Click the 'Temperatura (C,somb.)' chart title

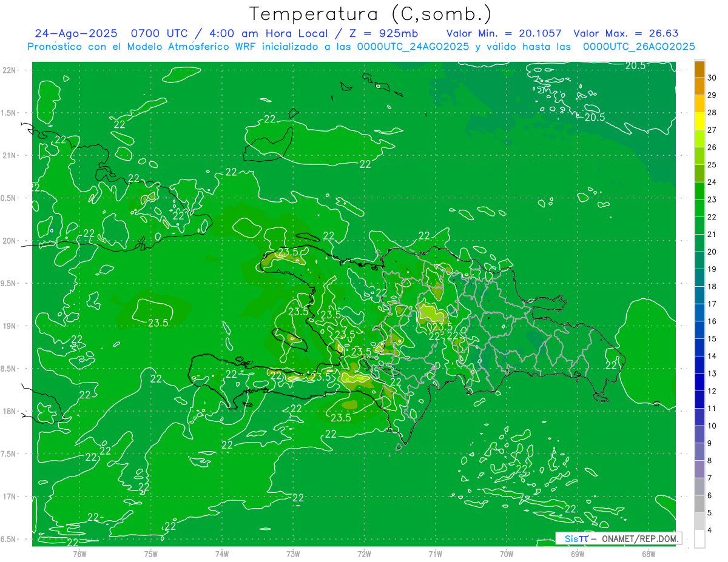coord(371,14)
